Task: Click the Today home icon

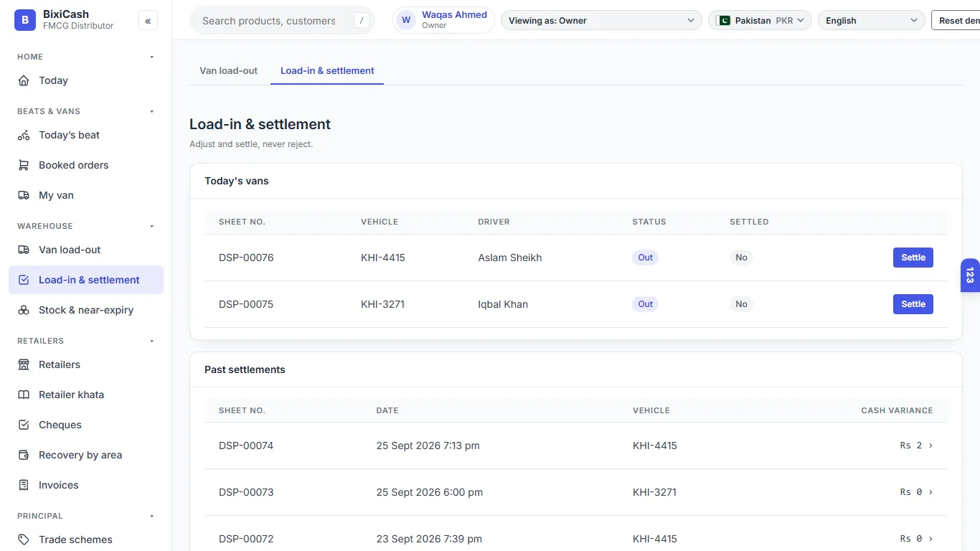Action: pos(24,80)
